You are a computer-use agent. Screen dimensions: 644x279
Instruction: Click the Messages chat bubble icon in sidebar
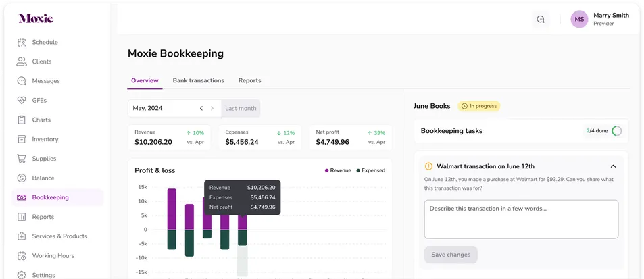click(22, 81)
